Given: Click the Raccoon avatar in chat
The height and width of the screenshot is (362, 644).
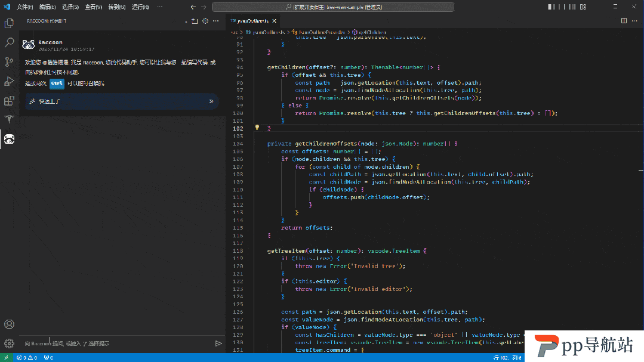Looking at the screenshot, I should click(28, 45).
